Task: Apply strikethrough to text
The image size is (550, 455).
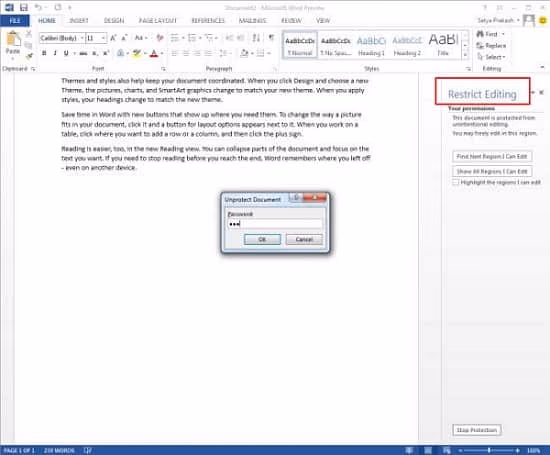Action: 83,53
